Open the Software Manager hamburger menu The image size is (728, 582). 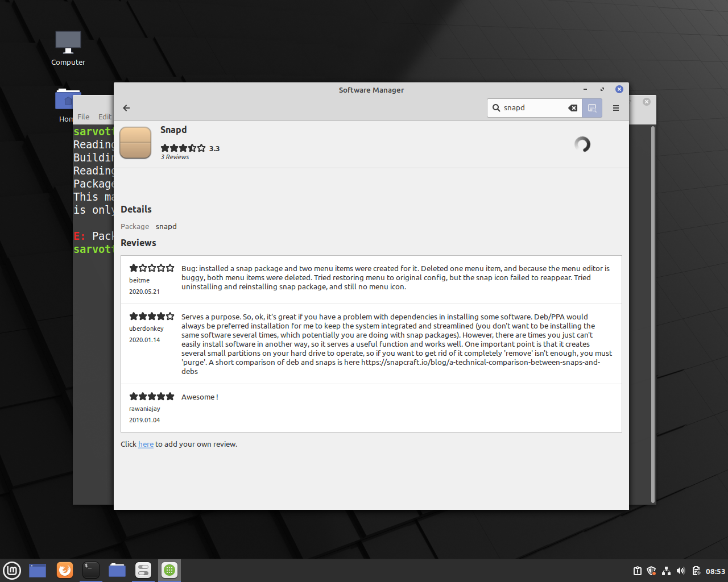point(615,108)
